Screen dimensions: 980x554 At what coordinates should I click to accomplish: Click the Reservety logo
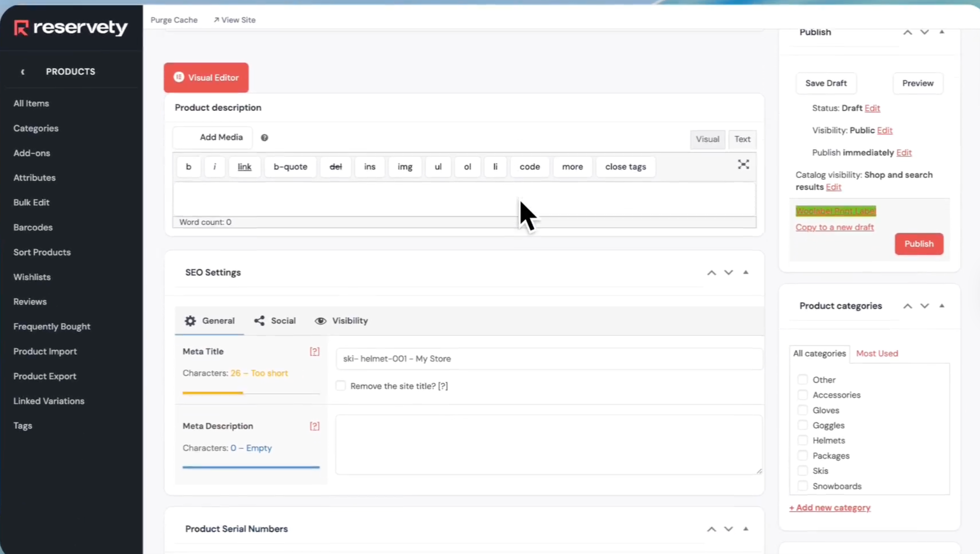pos(71,28)
